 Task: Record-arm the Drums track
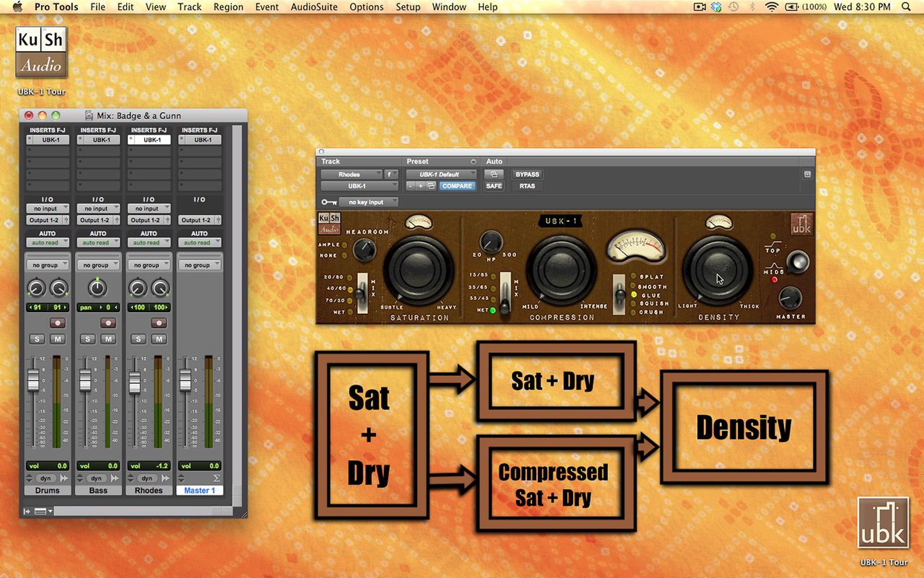tap(58, 323)
